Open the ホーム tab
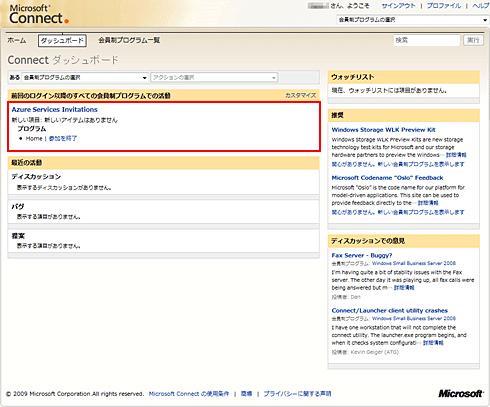The width and height of the screenshot is (490, 407). pyautogui.click(x=17, y=40)
